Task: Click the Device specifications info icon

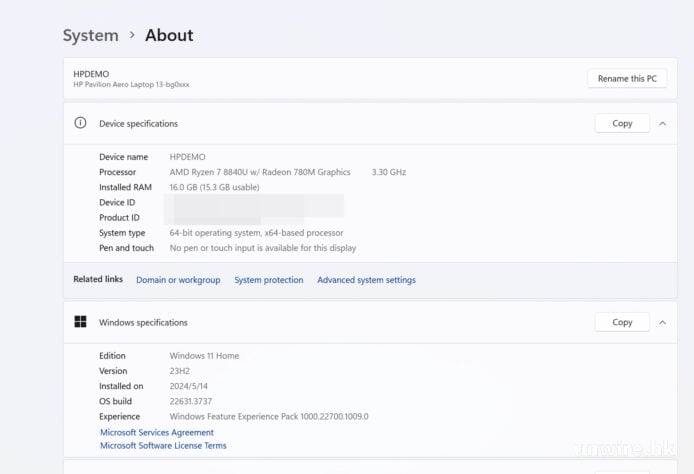Action: pos(80,124)
